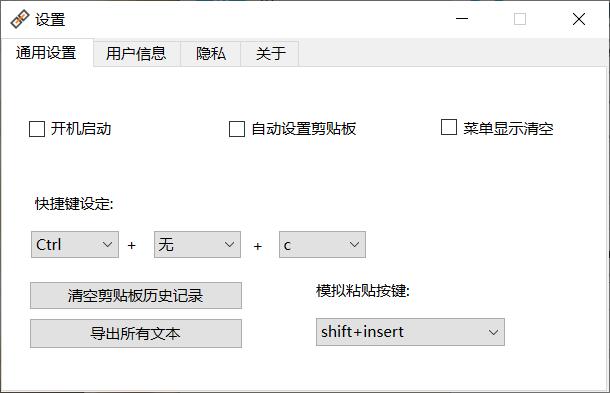The width and height of the screenshot is (610, 393).
Task: Click the 导出所有文本 button
Action: (x=136, y=333)
